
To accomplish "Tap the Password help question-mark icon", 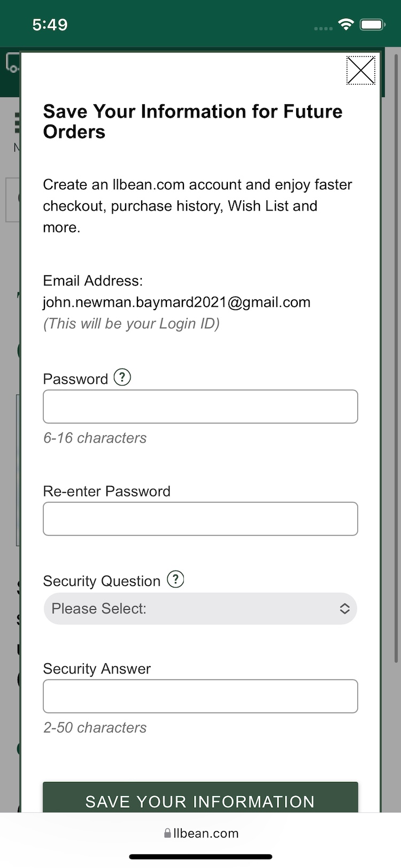I will pyautogui.click(x=122, y=377).
